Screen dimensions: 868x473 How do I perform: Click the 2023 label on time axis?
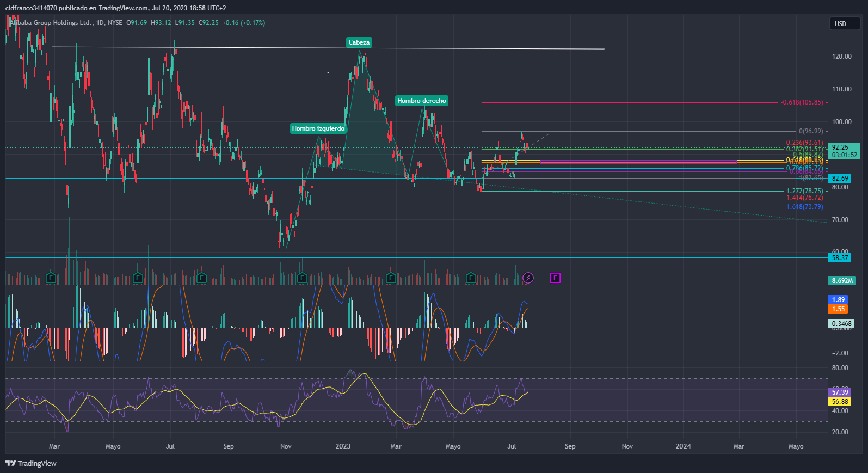(x=343, y=446)
